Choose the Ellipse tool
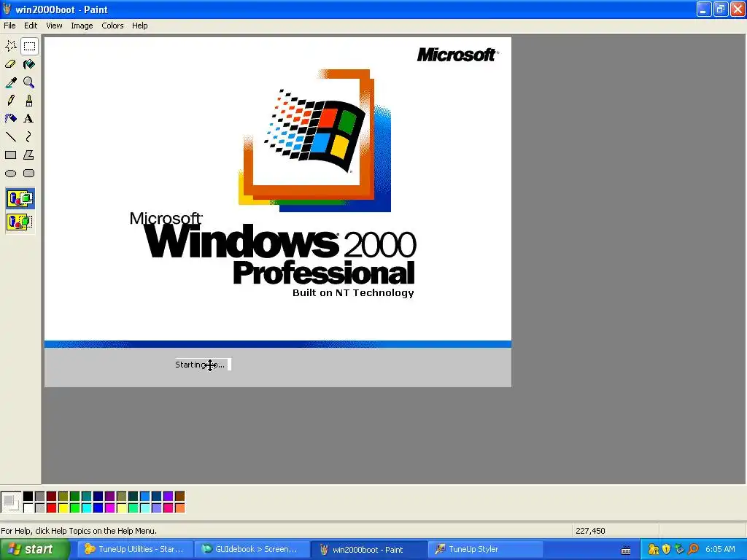The width and height of the screenshot is (747, 560). pos(10,174)
